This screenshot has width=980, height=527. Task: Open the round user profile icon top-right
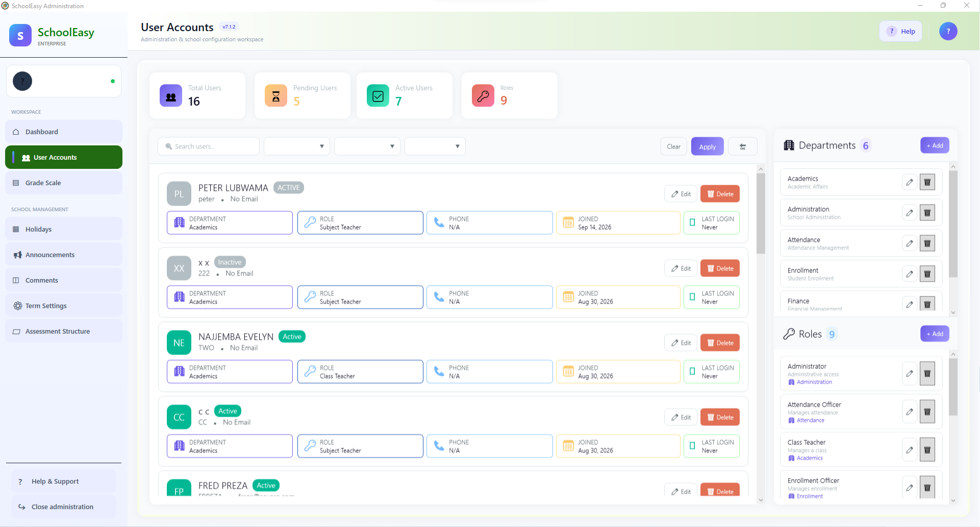pos(948,31)
